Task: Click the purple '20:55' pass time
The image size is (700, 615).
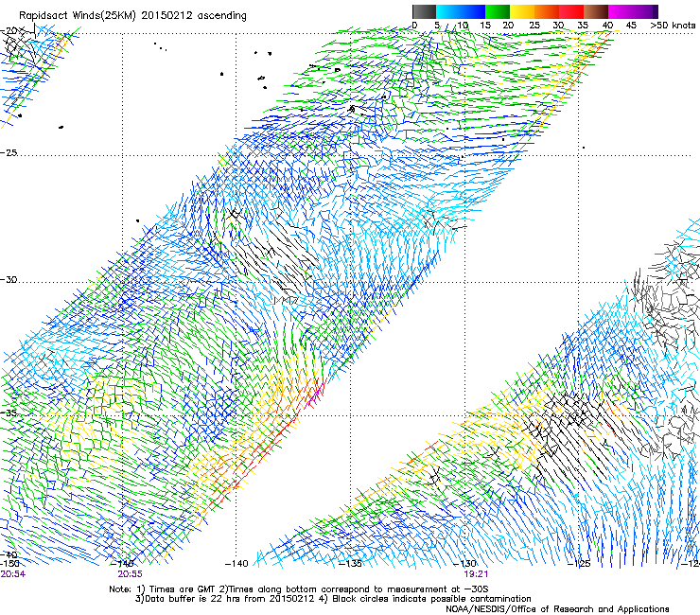Action: tap(130, 574)
